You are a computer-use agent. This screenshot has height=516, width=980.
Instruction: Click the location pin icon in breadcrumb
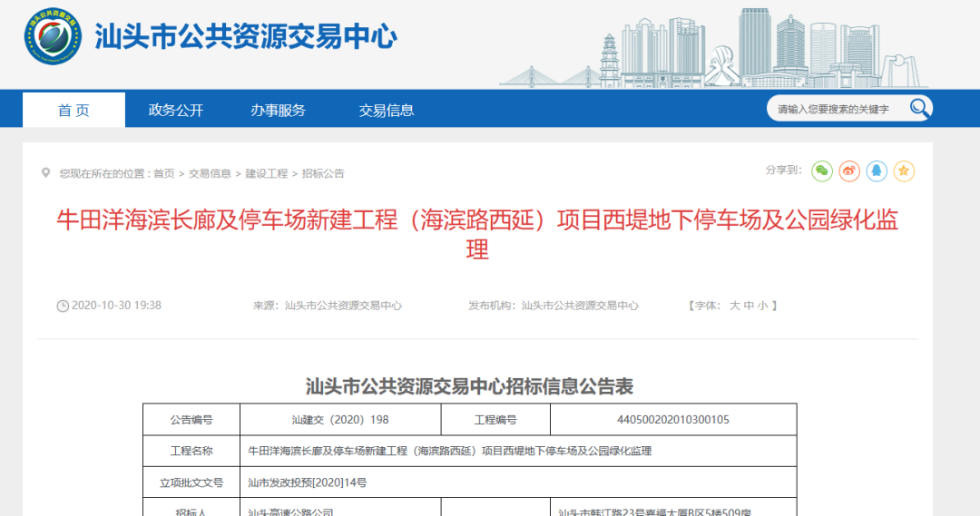pyautogui.click(x=45, y=172)
